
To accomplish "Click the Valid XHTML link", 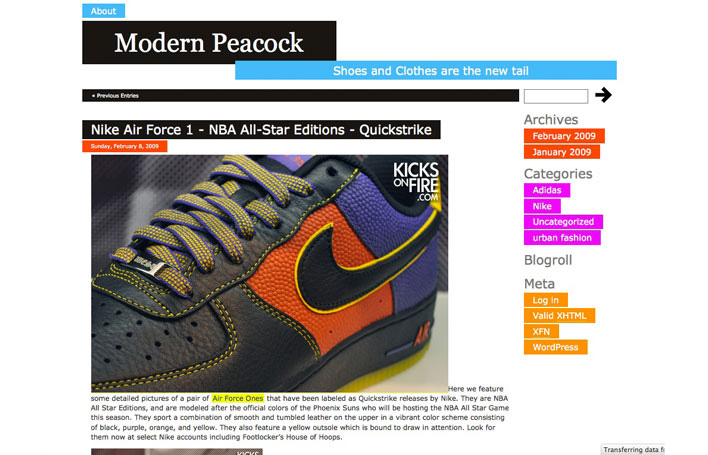I will pos(559,316).
